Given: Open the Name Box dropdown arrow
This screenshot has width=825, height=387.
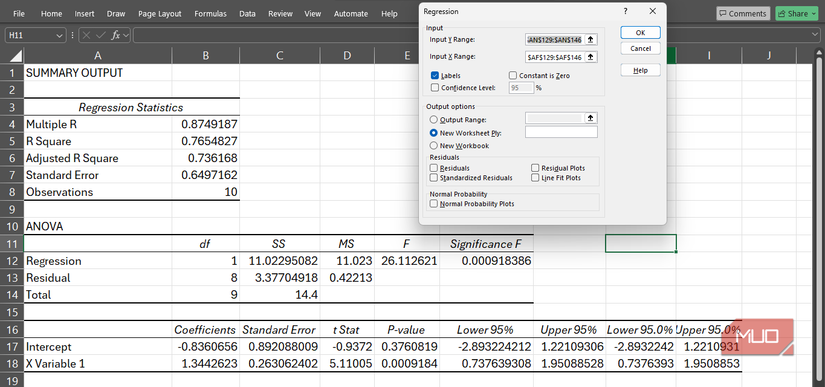Looking at the screenshot, I should (x=59, y=36).
